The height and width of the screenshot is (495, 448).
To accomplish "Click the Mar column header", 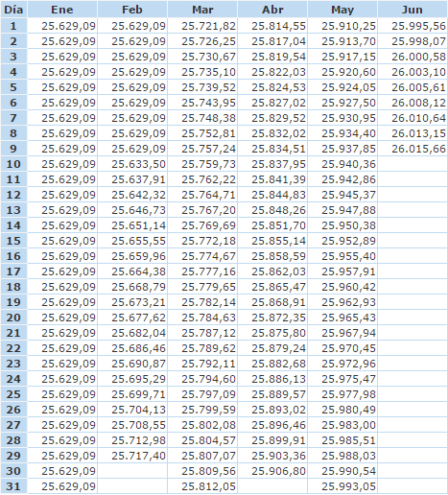I will tap(202, 10).
